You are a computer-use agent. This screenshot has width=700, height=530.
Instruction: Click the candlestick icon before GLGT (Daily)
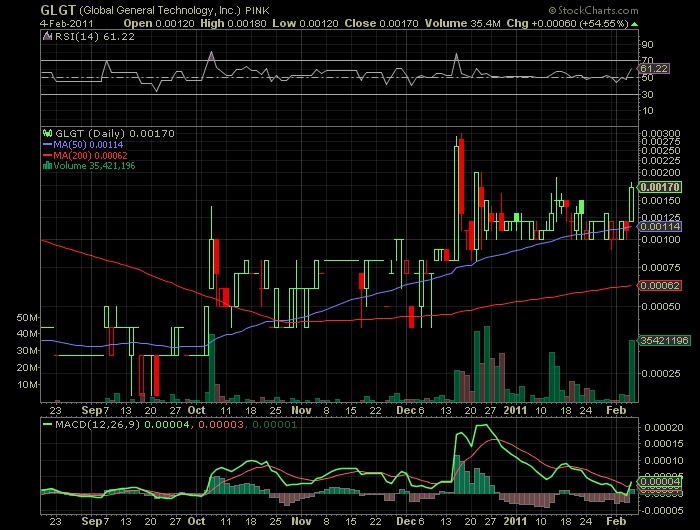[47, 133]
